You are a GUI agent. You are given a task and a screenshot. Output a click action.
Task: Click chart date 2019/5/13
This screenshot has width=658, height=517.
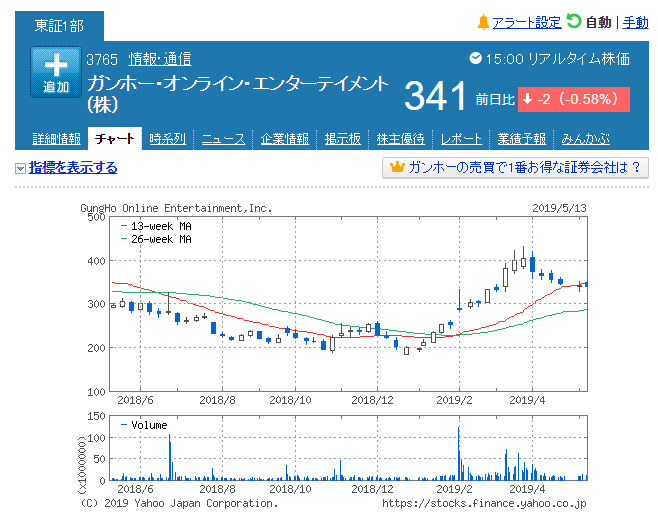(559, 208)
